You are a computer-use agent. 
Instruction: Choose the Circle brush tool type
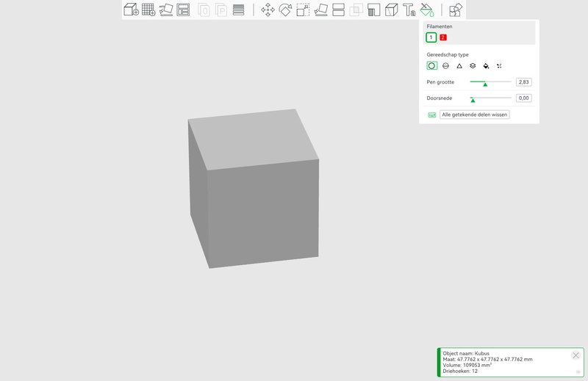432,65
